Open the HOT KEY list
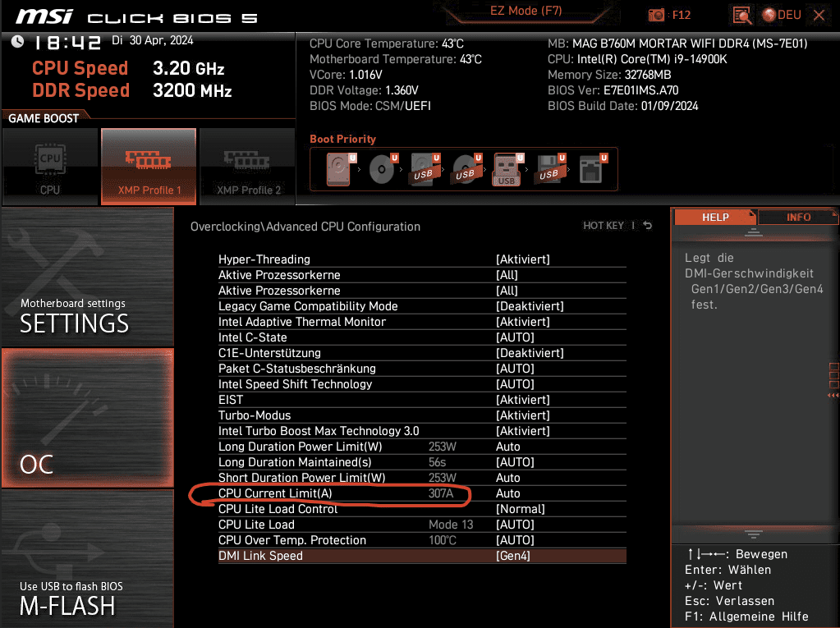 604,226
